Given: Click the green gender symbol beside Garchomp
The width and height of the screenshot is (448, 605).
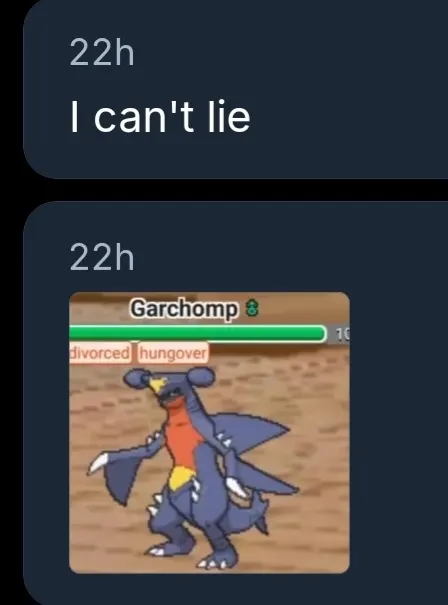Looking at the screenshot, I should point(252,309).
